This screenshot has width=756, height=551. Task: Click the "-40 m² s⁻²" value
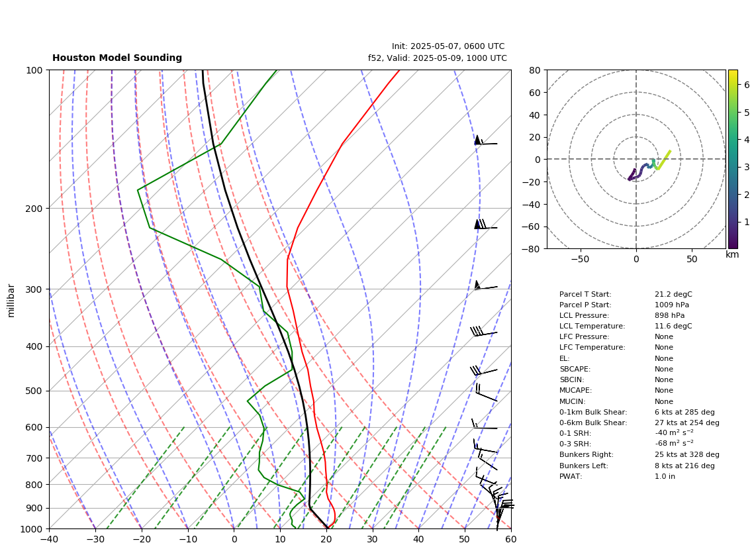[x=674, y=433]
